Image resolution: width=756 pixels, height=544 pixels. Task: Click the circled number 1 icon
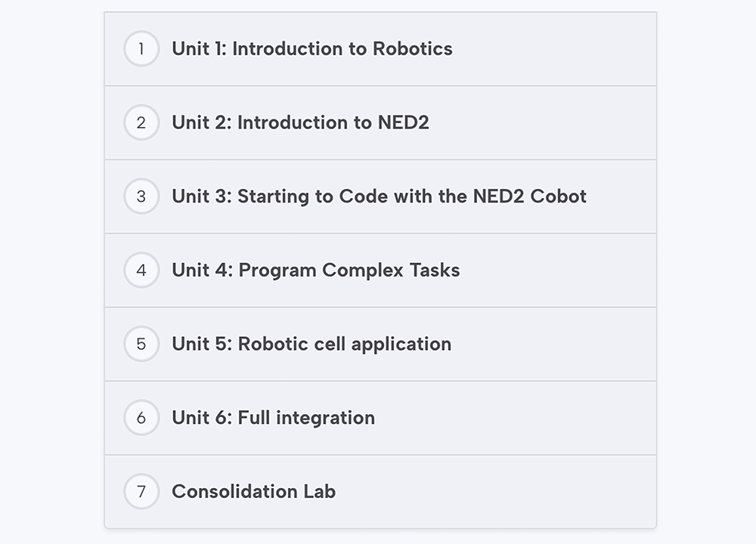tap(141, 48)
